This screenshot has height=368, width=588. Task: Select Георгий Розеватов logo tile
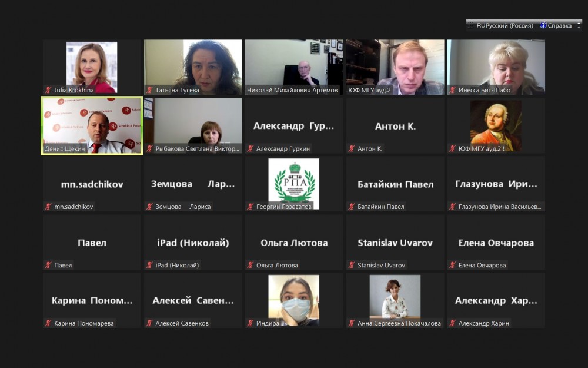(293, 184)
